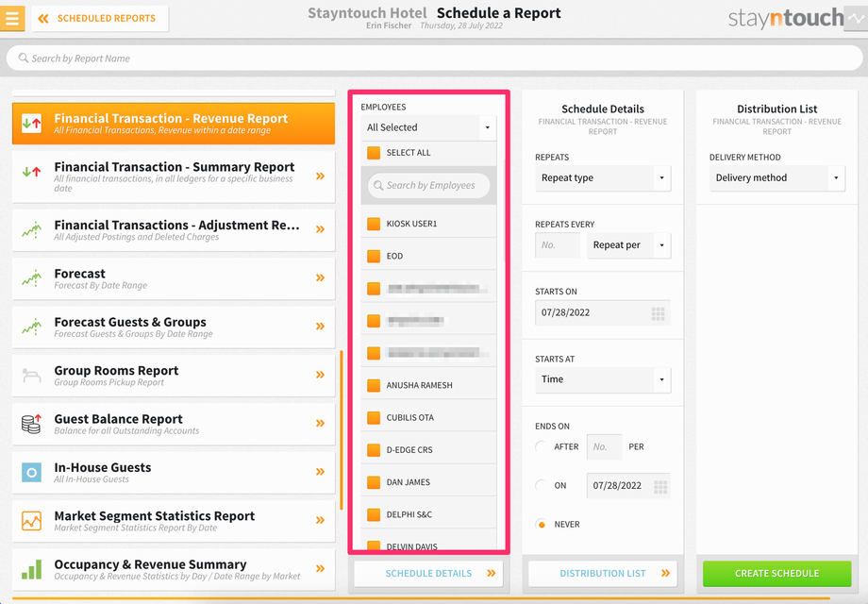Viewport: 868px width, 604px height.
Task: Open the Repeat type dropdown
Action: [x=603, y=177]
